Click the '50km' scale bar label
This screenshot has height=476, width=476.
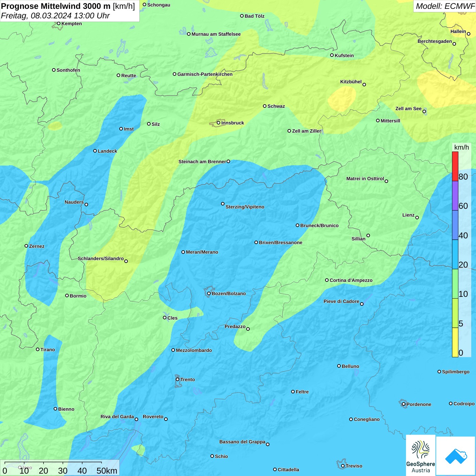107,471
